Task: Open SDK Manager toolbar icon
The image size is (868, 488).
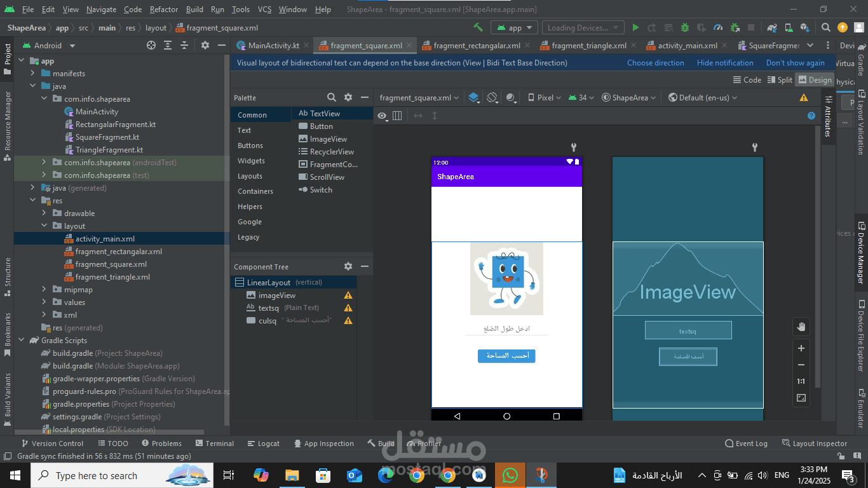Action: coord(805,27)
